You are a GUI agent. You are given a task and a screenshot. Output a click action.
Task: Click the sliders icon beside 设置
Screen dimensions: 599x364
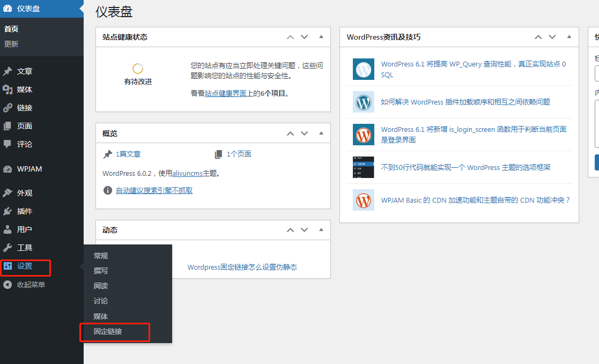pyautogui.click(x=8, y=266)
